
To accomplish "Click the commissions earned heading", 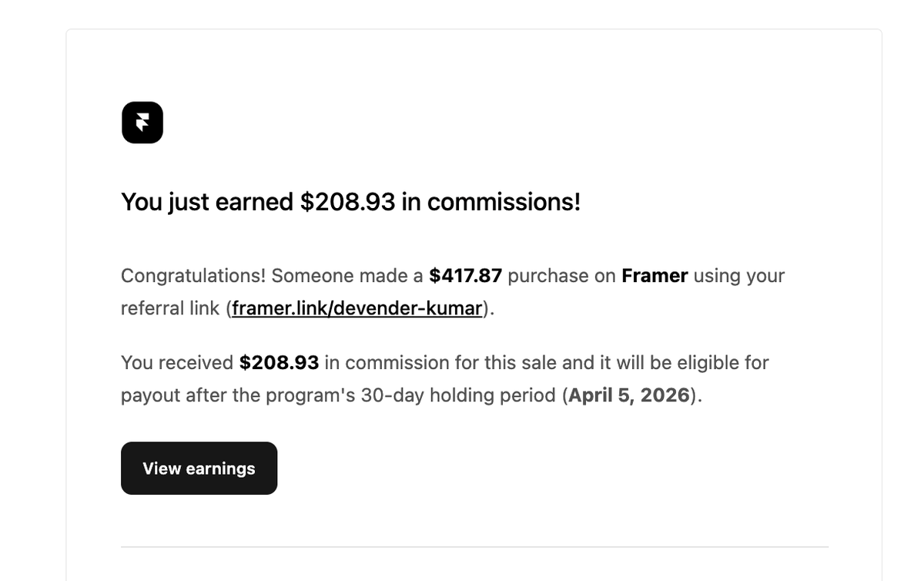I will click(350, 202).
